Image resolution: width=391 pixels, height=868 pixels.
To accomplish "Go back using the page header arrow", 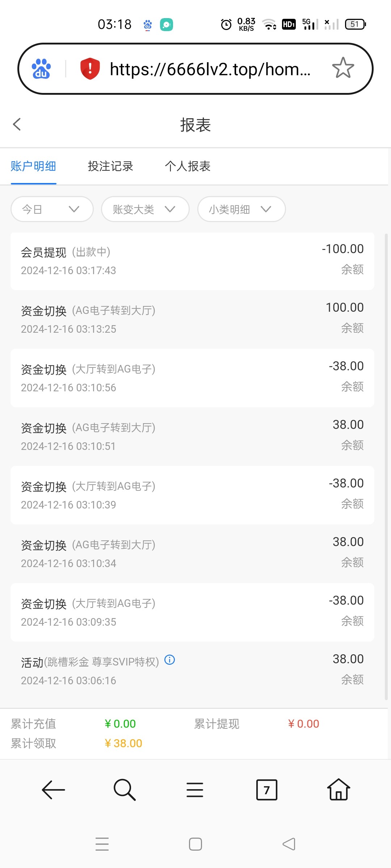I will (17, 124).
